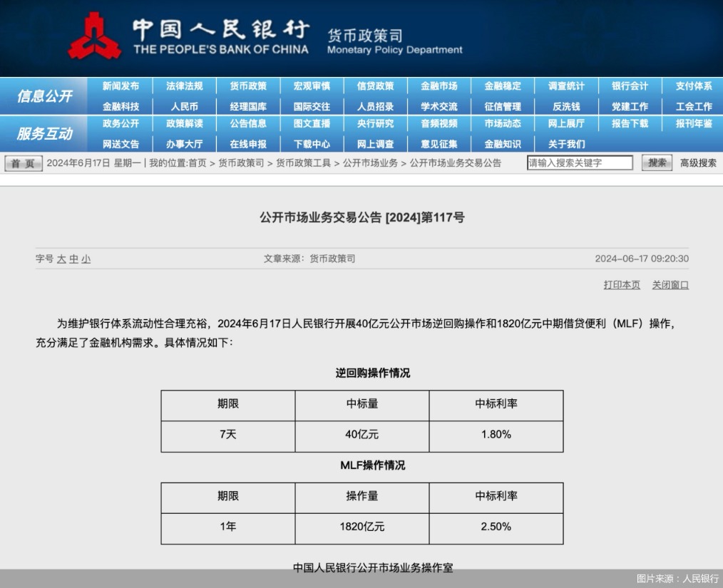Open 网上调查 nav item
The width and height of the screenshot is (723, 588).
tap(375, 144)
